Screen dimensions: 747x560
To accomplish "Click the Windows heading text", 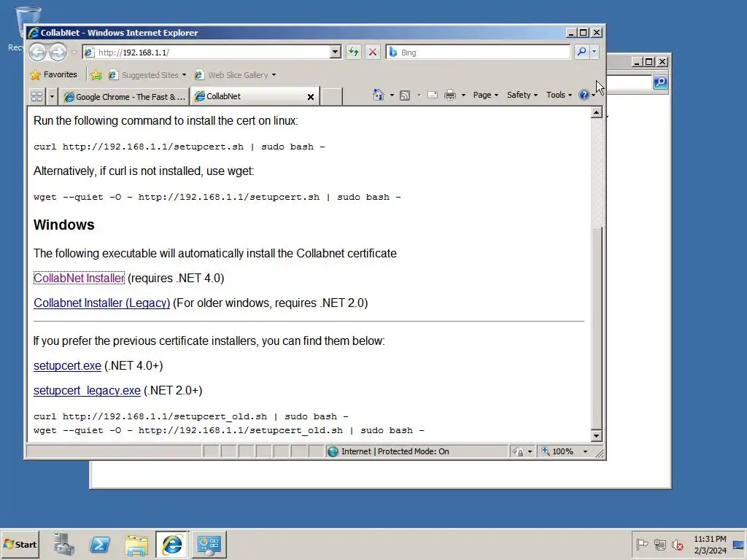I will coord(64,225).
